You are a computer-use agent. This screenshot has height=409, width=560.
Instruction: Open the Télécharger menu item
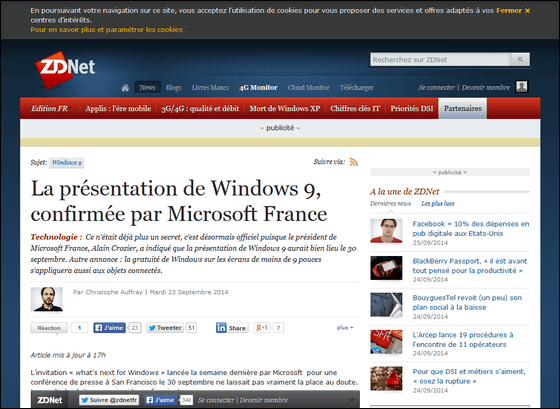(x=356, y=88)
